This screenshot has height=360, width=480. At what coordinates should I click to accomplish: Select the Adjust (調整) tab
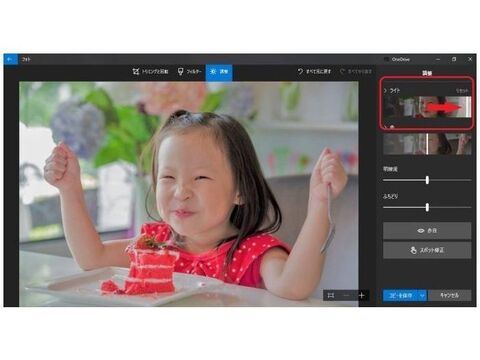[219, 72]
